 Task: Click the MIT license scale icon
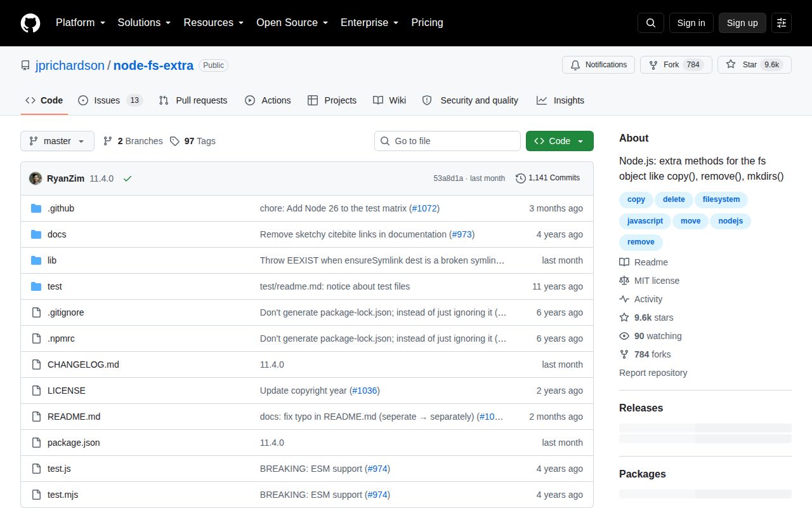tap(624, 281)
